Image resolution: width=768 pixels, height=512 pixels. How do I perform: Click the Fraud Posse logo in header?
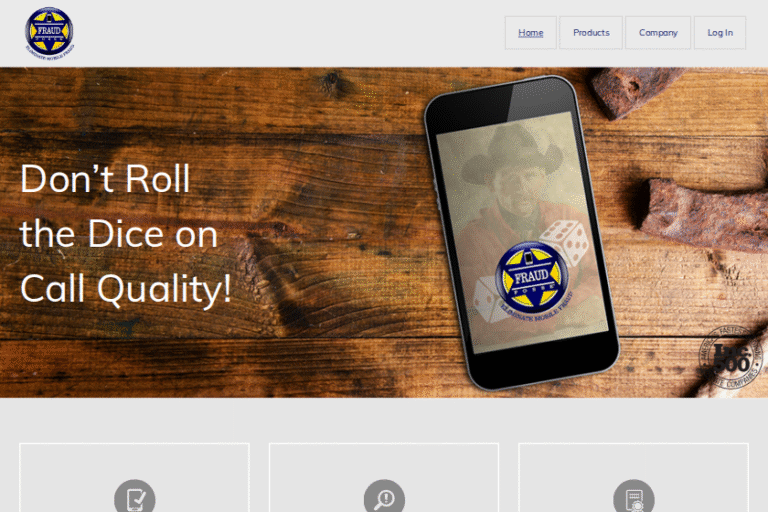49,33
